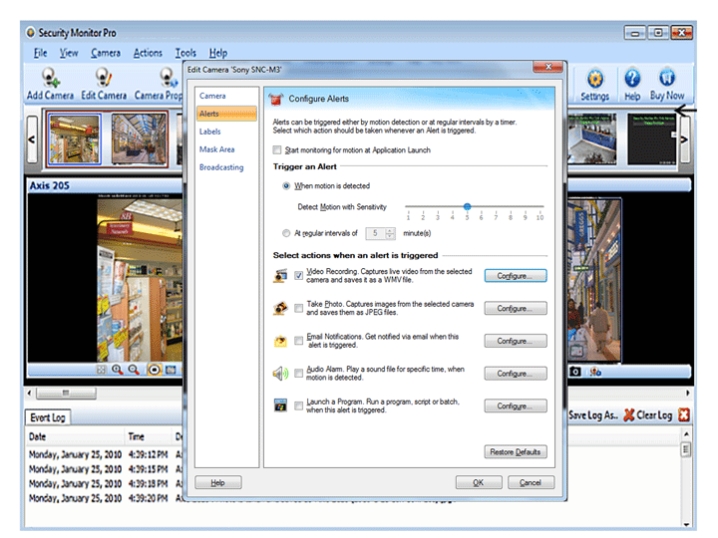
Task: Switch to the Mask Area section
Action: pos(218,149)
